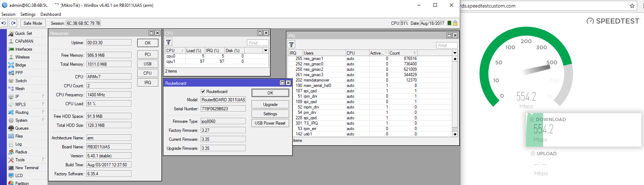This screenshot has height=185, width=644.
Task: Click the Find field in IRQ window
Action: (447, 45)
